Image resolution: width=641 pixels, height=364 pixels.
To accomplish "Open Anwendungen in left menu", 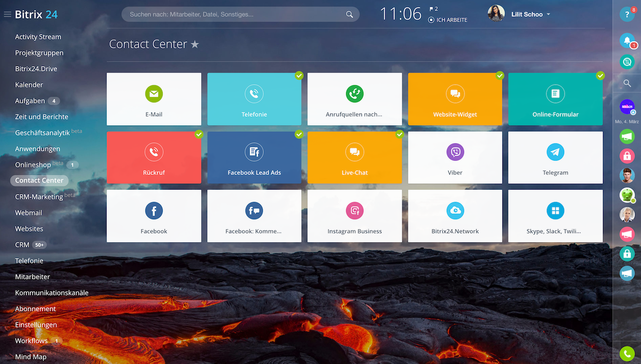I will (x=37, y=149).
